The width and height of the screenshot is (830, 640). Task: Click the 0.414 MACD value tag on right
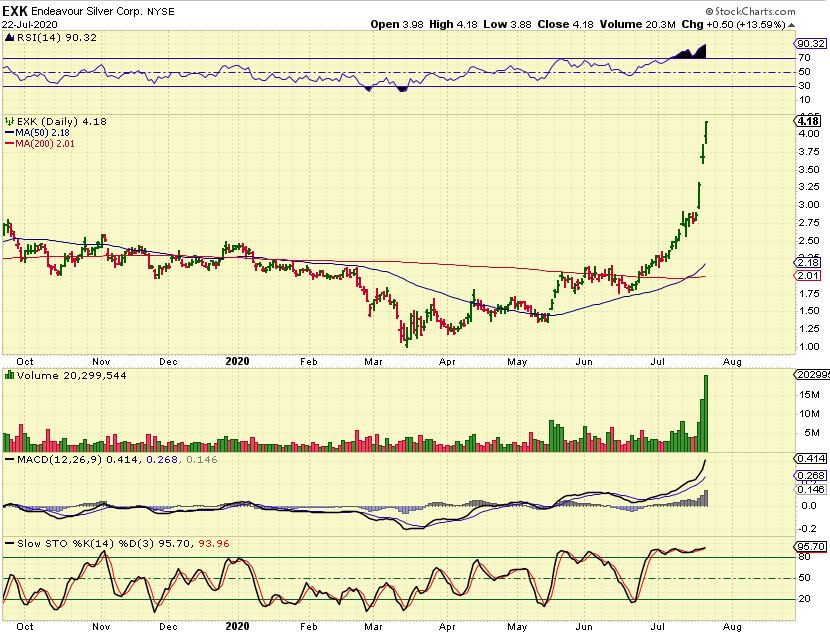pyautogui.click(x=811, y=458)
